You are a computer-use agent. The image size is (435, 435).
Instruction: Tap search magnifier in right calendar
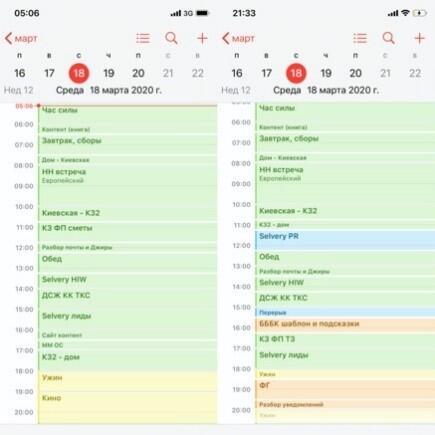(389, 38)
